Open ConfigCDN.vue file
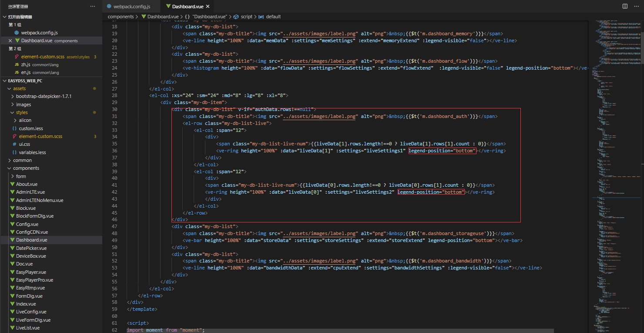The height and width of the screenshot is (333, 644). click(x=51, y=232)
